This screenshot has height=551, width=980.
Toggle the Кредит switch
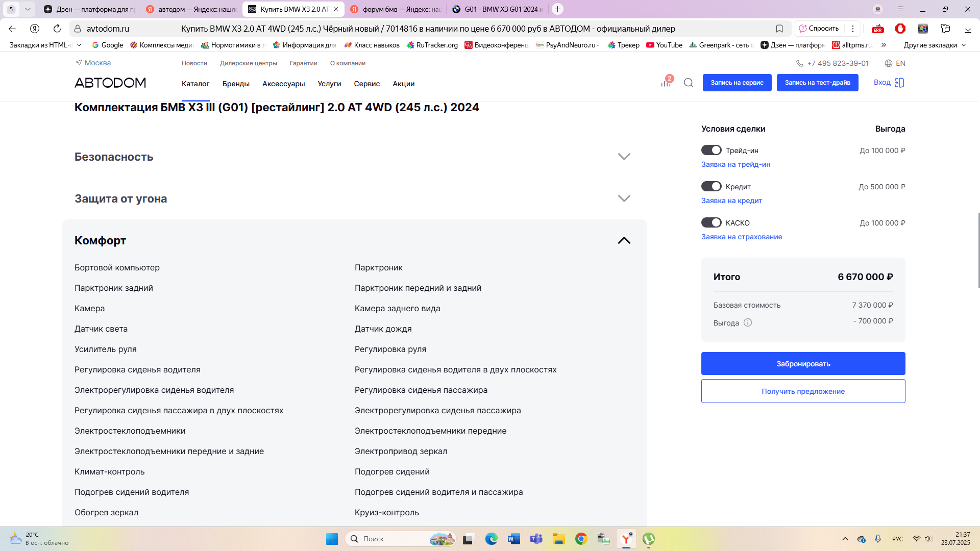tap(711, 186)
